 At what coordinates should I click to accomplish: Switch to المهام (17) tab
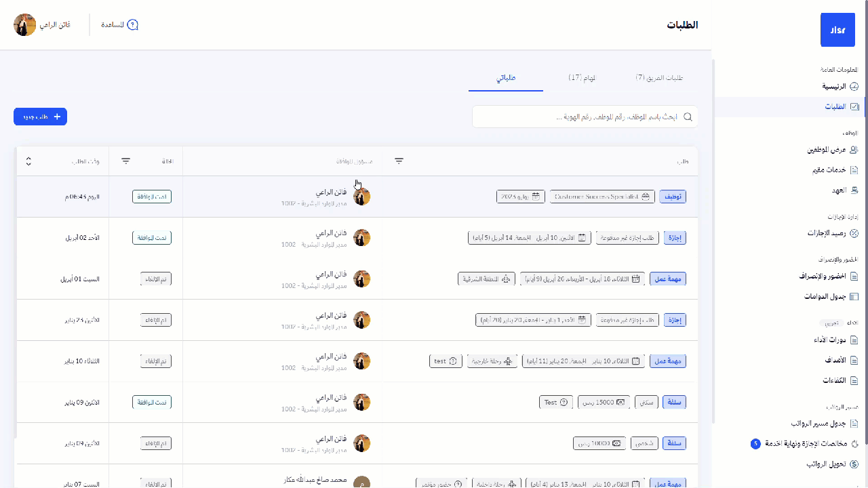point(582,78)
